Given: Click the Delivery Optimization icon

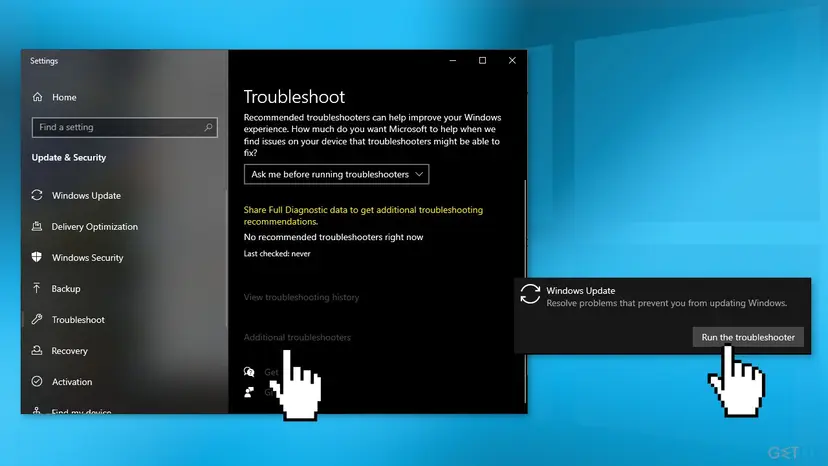Looking at the screenshot, I should [37, 226].
